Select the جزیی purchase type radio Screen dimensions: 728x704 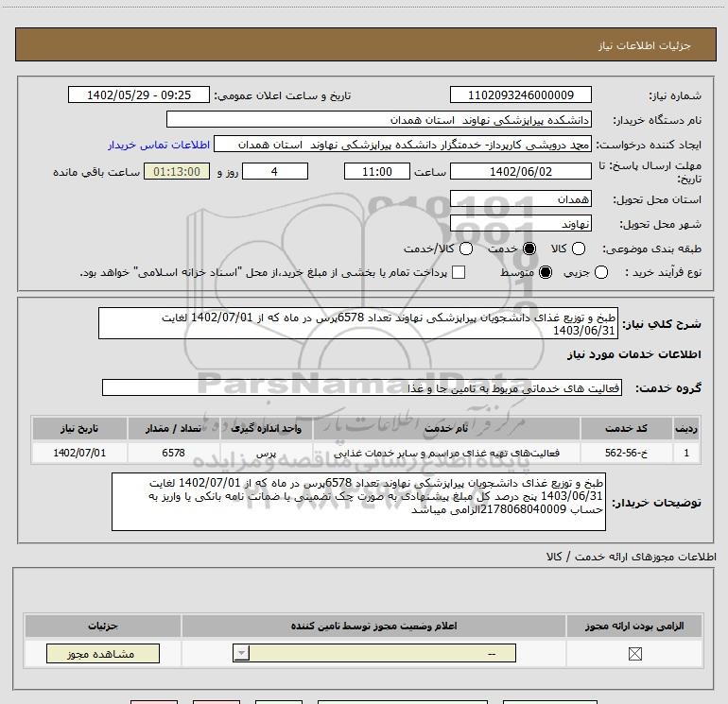pyautogui.click(x=600, y=272)
